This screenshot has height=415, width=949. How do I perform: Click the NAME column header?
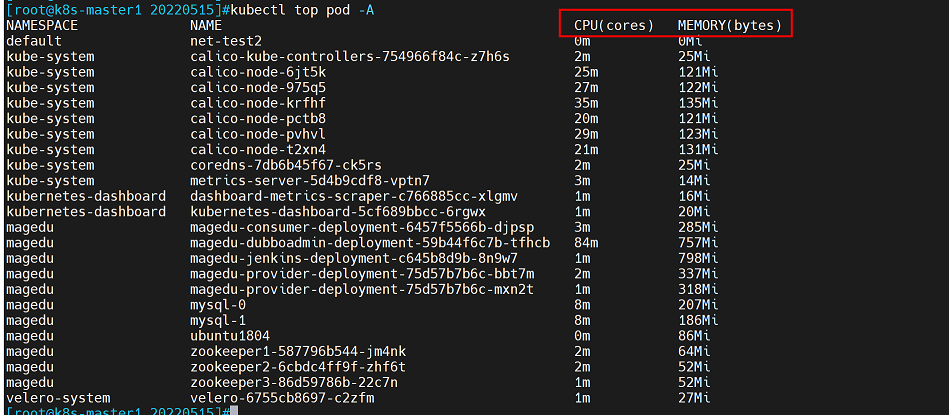206,24
